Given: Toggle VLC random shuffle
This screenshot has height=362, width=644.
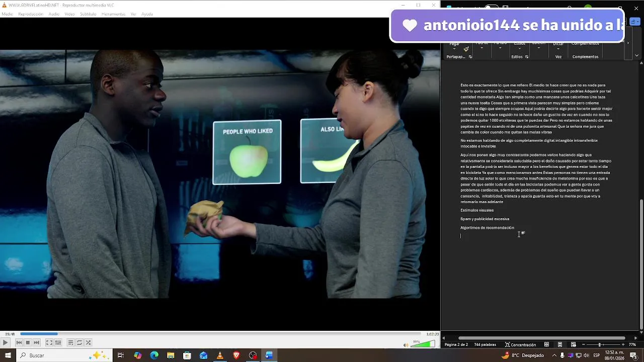Looking at the screenshot, I should pyautogui.click(x=88, y=342).
